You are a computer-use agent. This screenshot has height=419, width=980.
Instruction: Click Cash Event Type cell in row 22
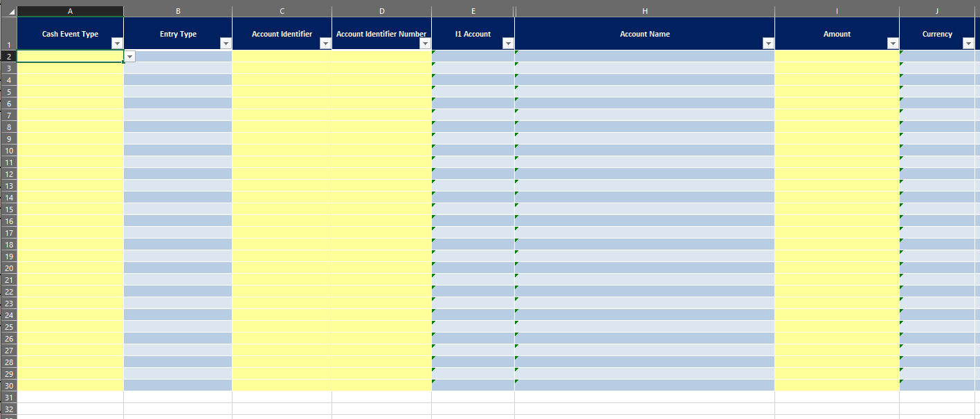[70, 292]
